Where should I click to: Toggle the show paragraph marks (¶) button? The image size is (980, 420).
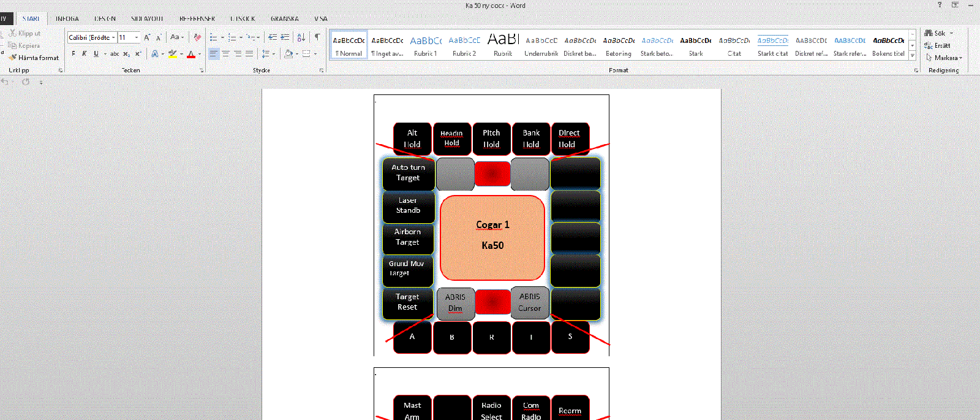tap(317, 37)
